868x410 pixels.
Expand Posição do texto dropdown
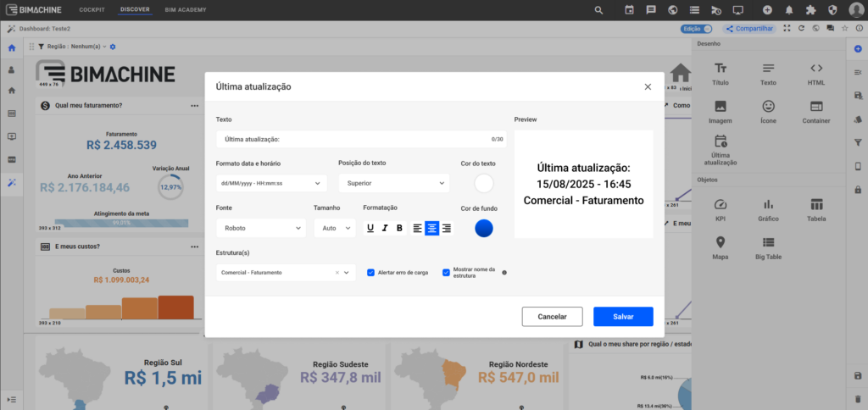(393, 183)
